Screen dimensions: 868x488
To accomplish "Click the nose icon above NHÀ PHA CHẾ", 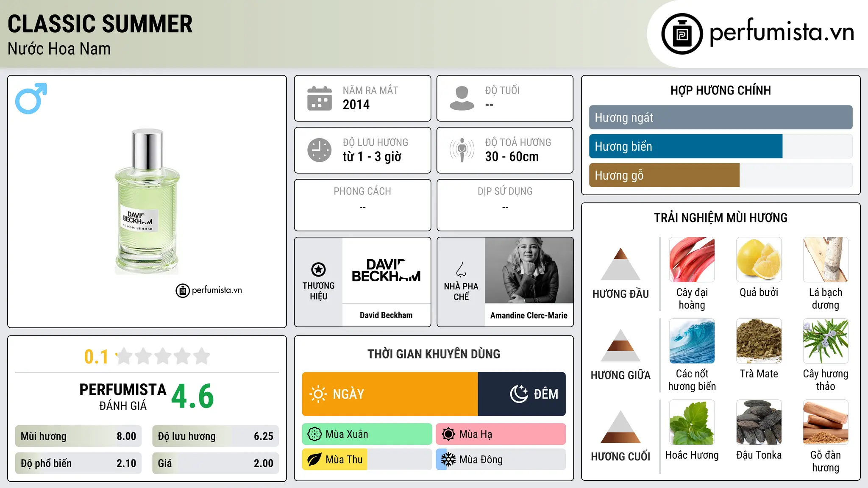I will point(461,269).
